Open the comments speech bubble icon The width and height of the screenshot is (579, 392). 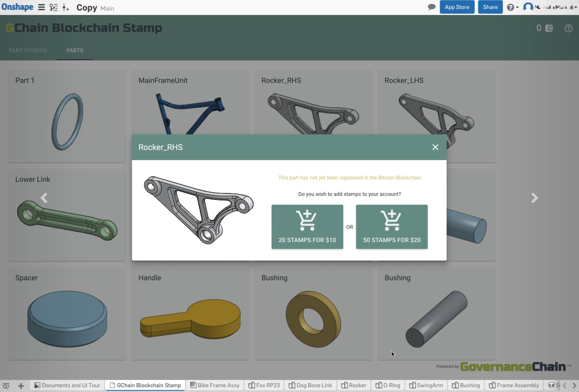point(432,7)
